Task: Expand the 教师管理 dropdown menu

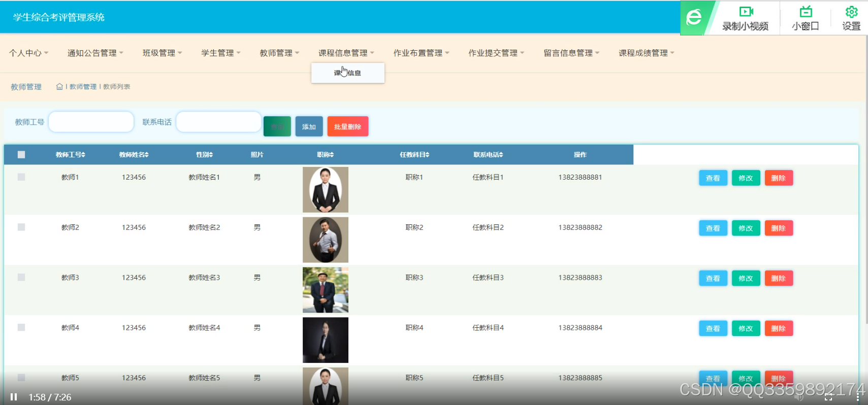Action: tap(280, 53)
